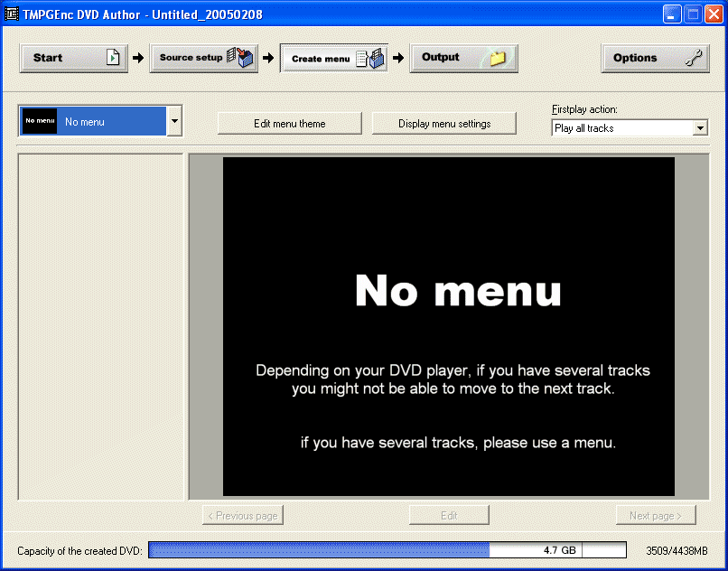Open the Options dialog
This screenshot has height=571, width=728.
click(x=655, y=58)
